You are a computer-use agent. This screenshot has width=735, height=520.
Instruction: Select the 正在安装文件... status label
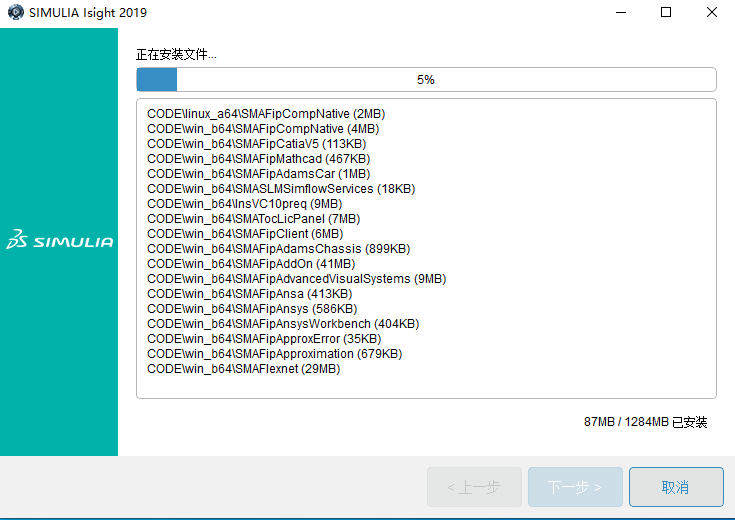coord(176,54)
